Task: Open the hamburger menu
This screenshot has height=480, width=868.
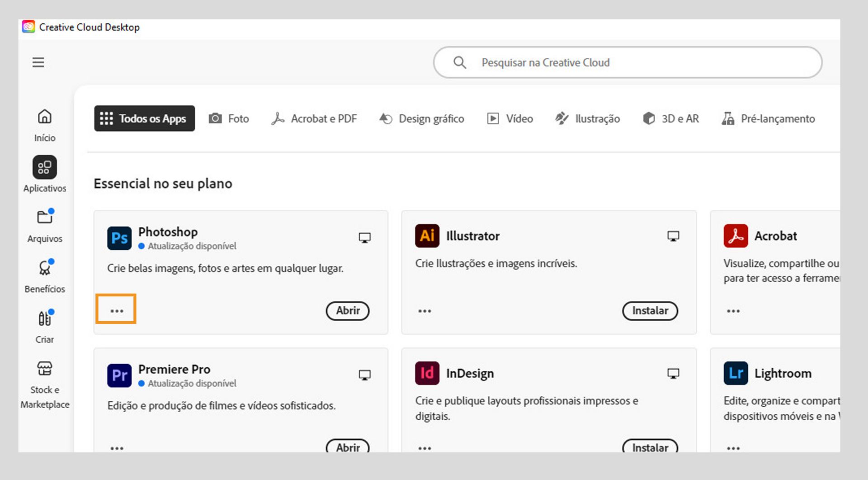Action: tap(38, 62)
